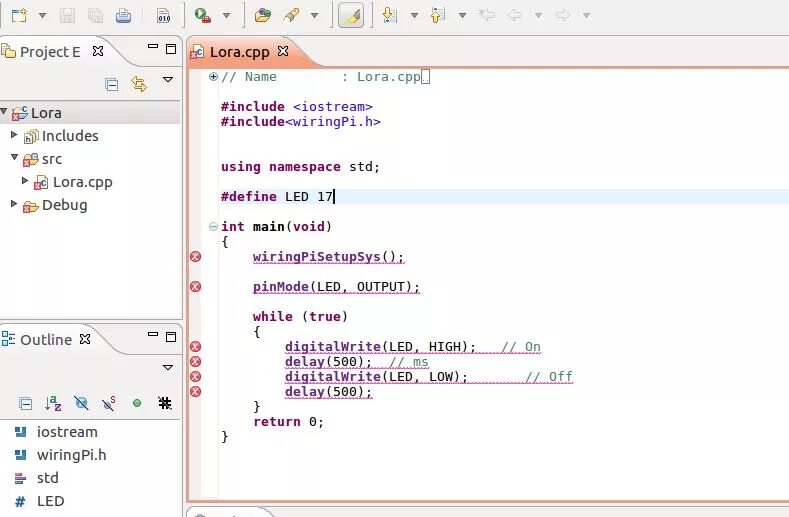Screen dimensions: 789x517
Task: Open the Previous Annotation dropdown arrow
Action: pos(462,16)
